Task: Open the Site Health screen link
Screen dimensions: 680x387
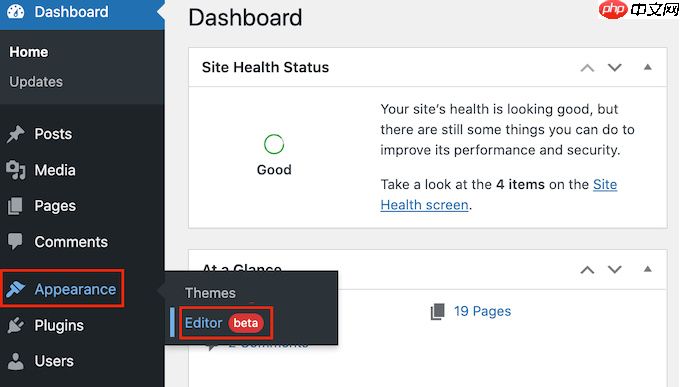Action: 499,195
